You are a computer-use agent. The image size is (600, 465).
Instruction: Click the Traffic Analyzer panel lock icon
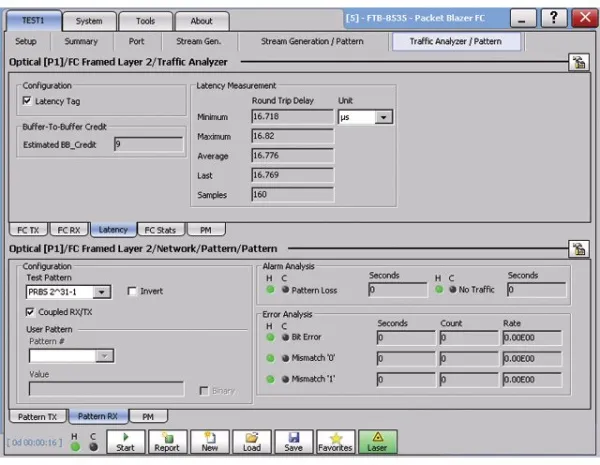[577, 64]
